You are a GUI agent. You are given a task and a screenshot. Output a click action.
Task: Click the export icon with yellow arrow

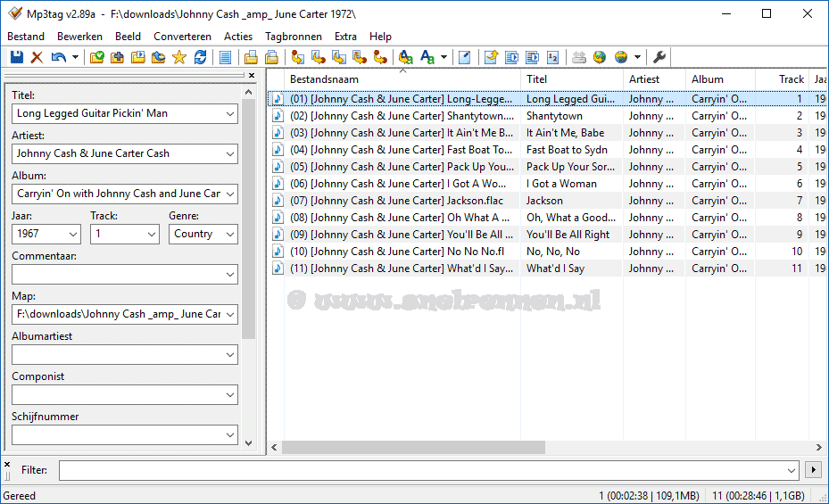(x=491, y=57)
